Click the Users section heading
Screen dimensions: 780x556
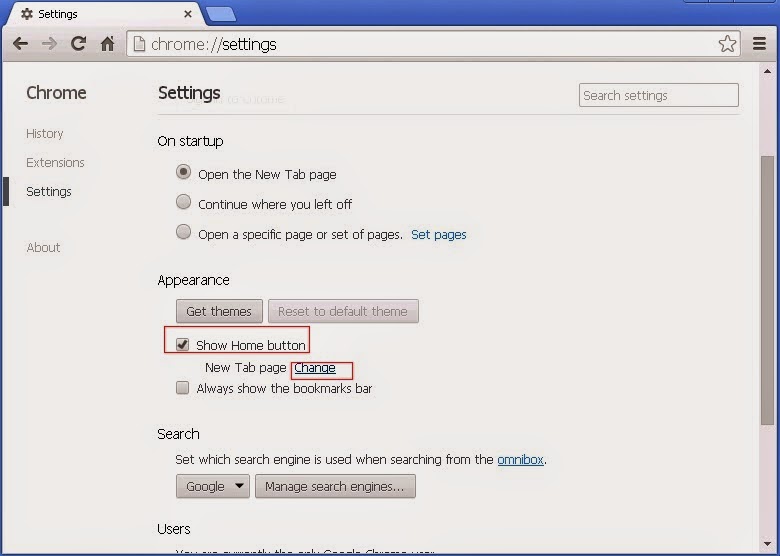[x=174, y=529]
